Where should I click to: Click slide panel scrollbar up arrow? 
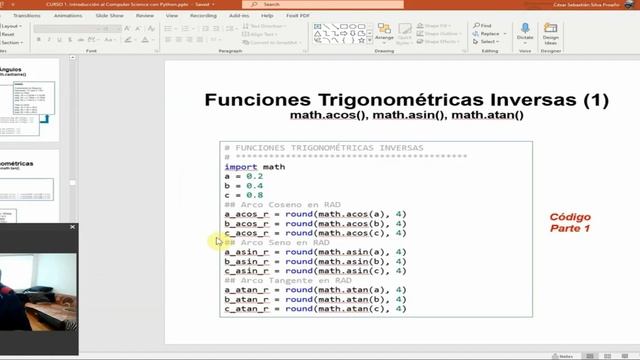(72, 58)
